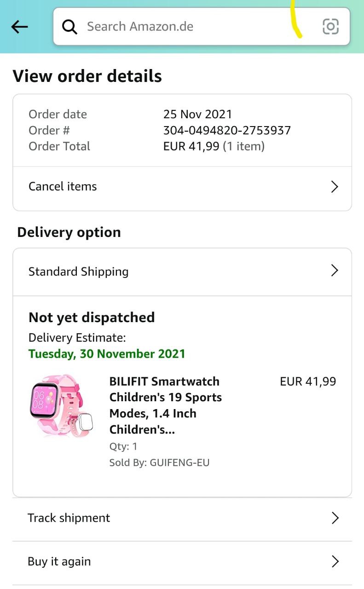364x589 pixels.
Task: Open the Track shipment chevron
Action: [x=335, y=518]
